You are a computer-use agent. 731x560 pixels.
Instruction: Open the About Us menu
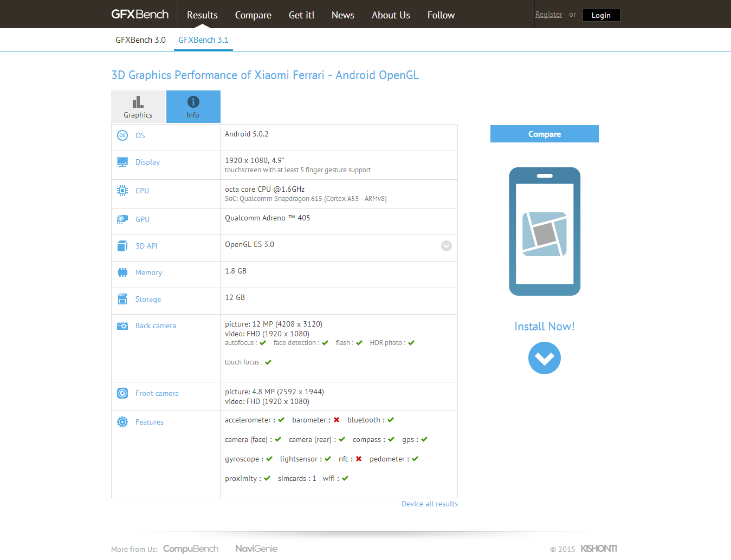391,15
